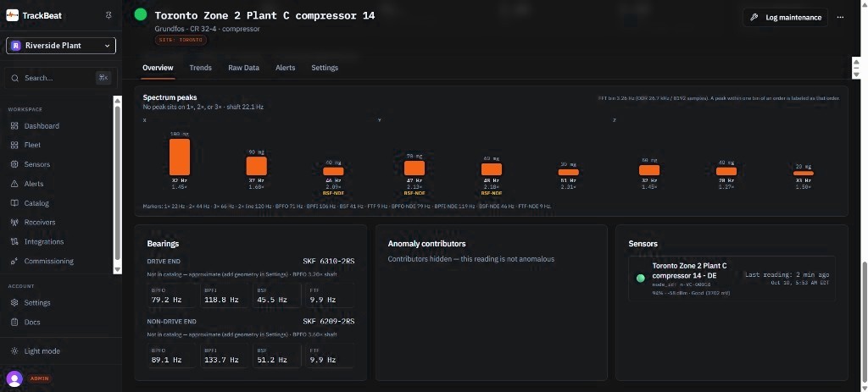Go to Sensors in the sidebar

pos(37,164)
